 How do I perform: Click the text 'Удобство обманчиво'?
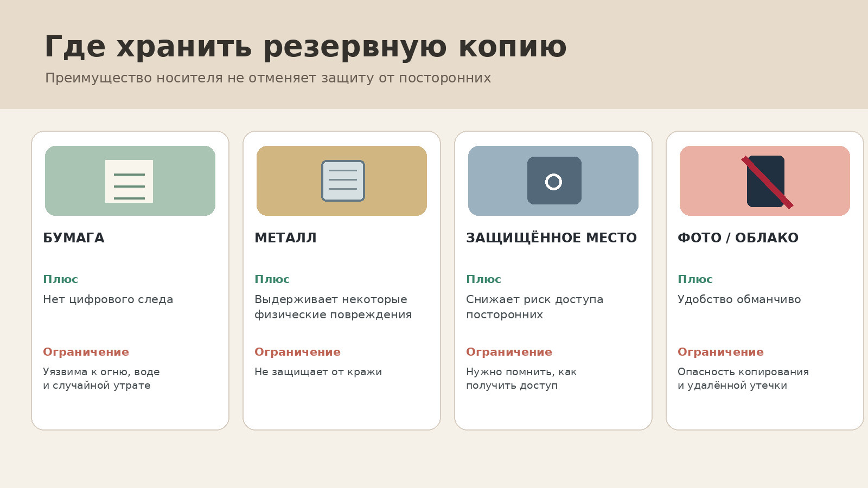pos(739,299)
